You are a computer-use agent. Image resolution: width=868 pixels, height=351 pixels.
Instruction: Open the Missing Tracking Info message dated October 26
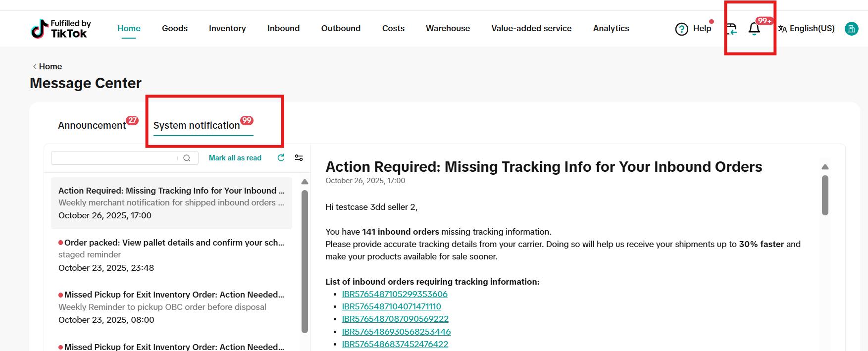coord(171,203)
